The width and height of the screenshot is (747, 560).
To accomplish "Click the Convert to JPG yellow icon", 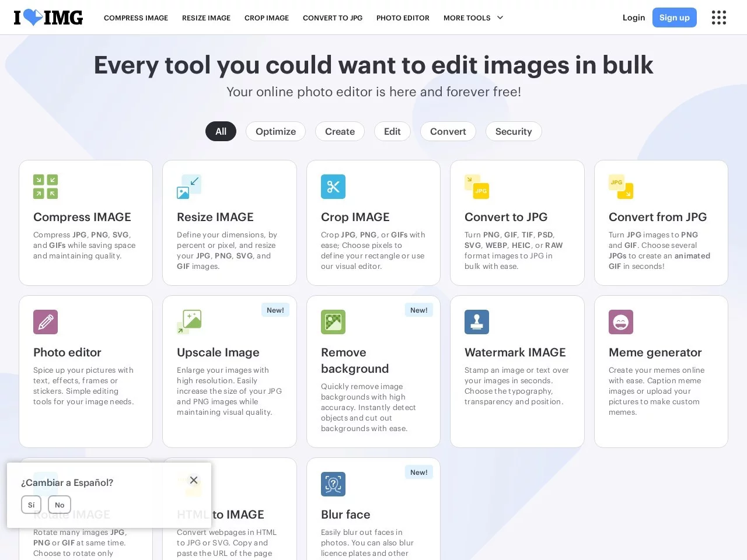I will 477,187.
